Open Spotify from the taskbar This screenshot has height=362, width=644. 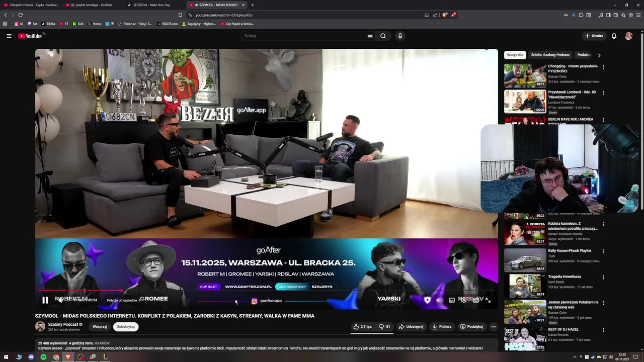pos(43,357)
